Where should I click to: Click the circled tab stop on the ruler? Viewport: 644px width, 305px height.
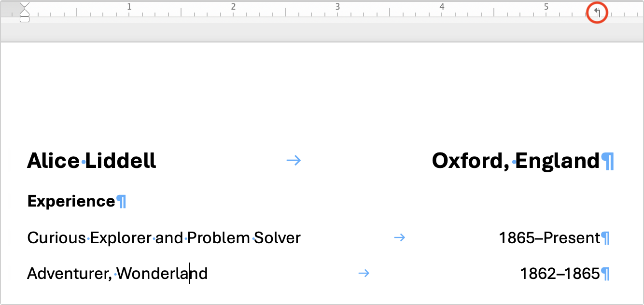click(597, 13)
